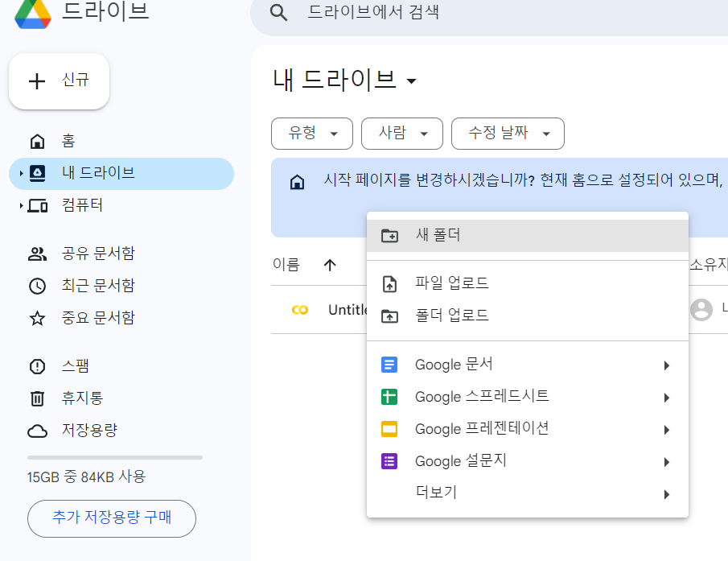
Task: Open the 수정 날짜 filter dropdown
Action: [508, 134]
